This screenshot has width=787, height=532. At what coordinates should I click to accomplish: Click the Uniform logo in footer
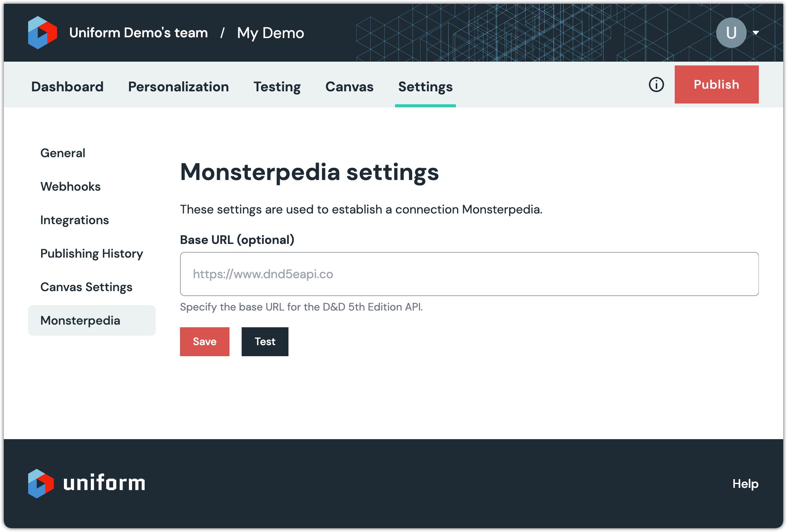point(86,483)
